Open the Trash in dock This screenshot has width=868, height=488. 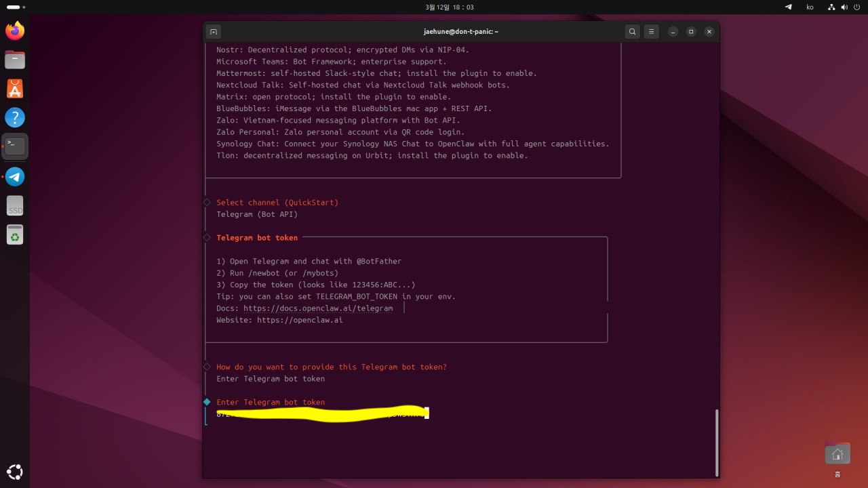point(15,235)
